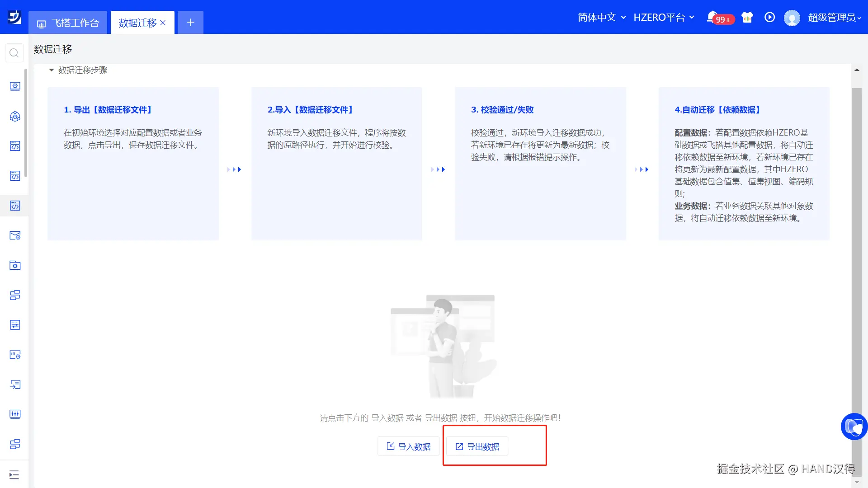Add a new tab with plus button
868x488 pixels.
[x=190, y=23]
